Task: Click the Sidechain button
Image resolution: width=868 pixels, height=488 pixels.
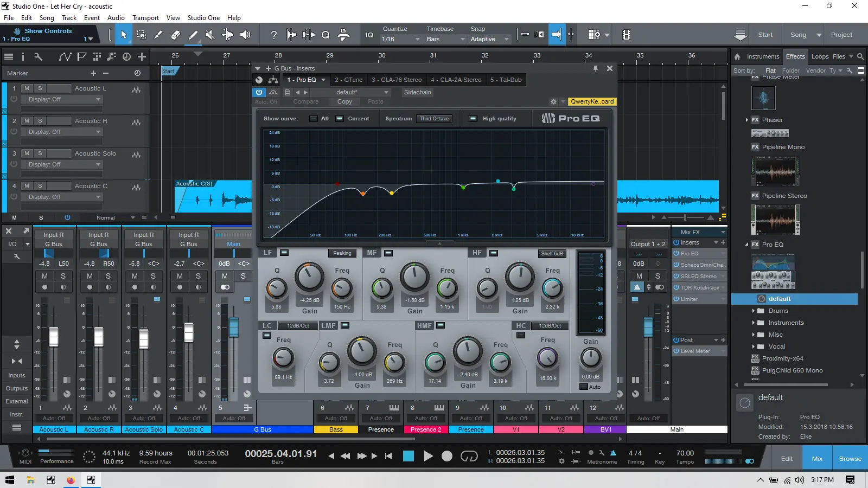Action: click(417, 92)
